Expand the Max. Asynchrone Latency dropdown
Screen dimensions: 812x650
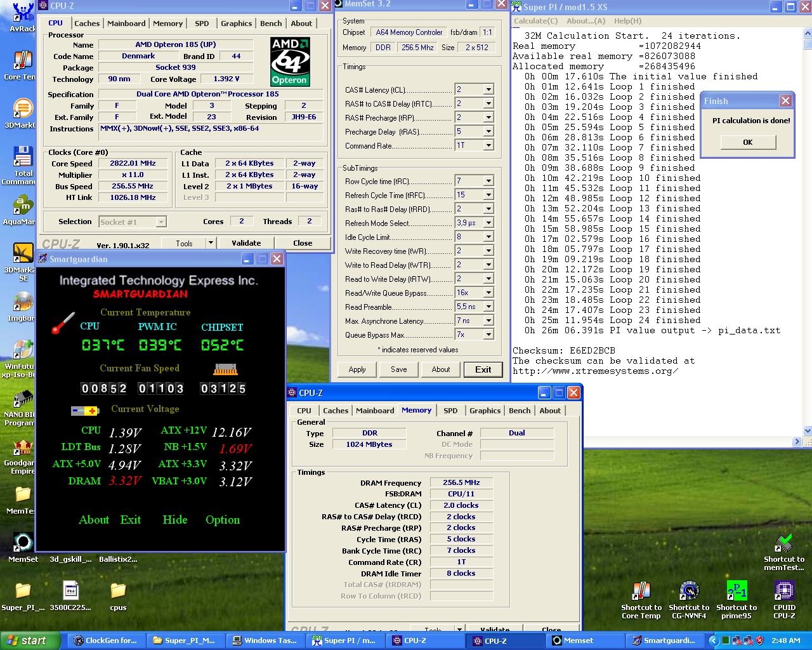[x=488, y=321]
